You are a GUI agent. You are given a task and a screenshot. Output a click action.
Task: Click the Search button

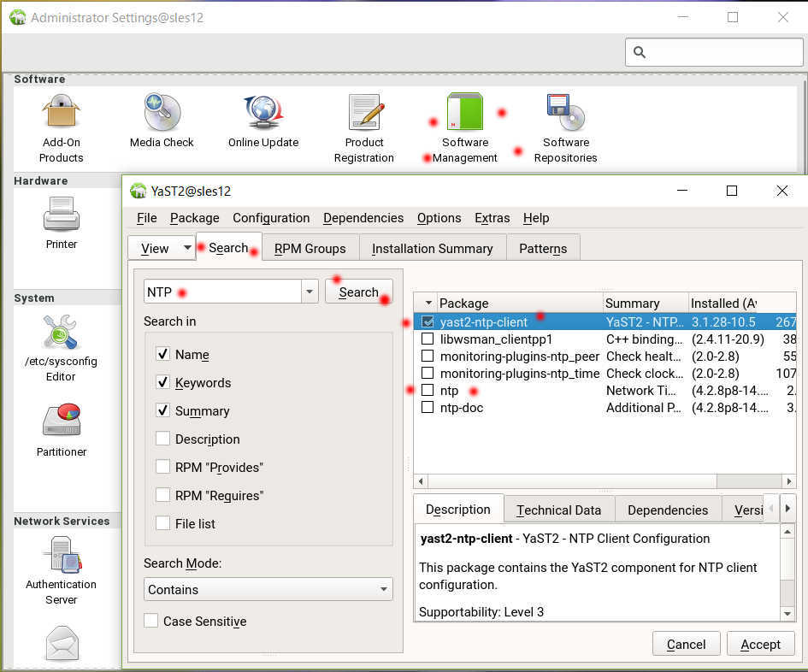coord(358,292)
